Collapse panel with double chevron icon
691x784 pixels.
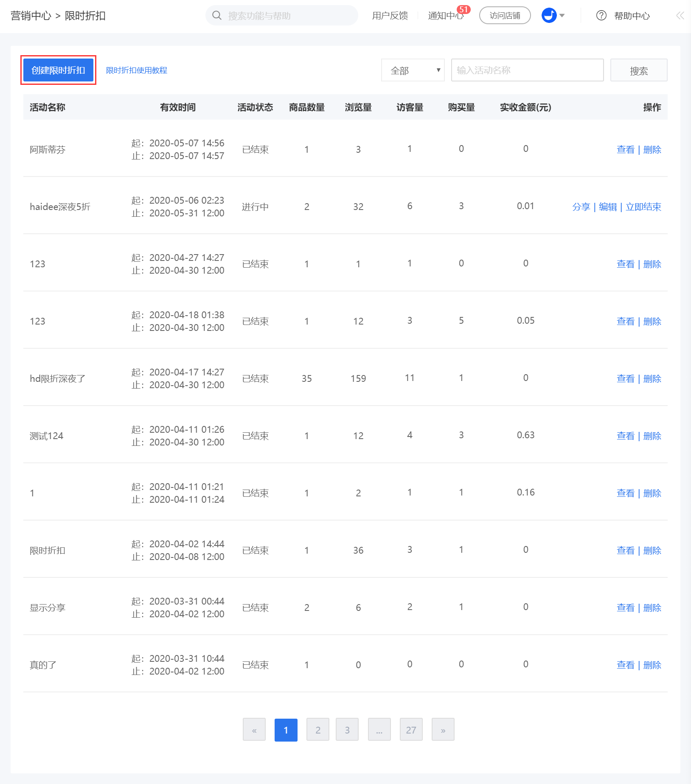[x=680, y=16]
